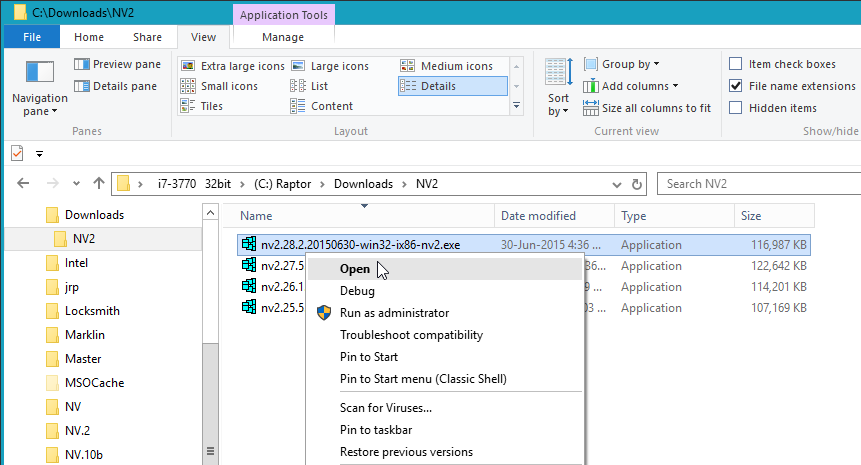Sort files by the Date modified column
The height and width of the screenshot is (465, 861).
tap(538, 216)
